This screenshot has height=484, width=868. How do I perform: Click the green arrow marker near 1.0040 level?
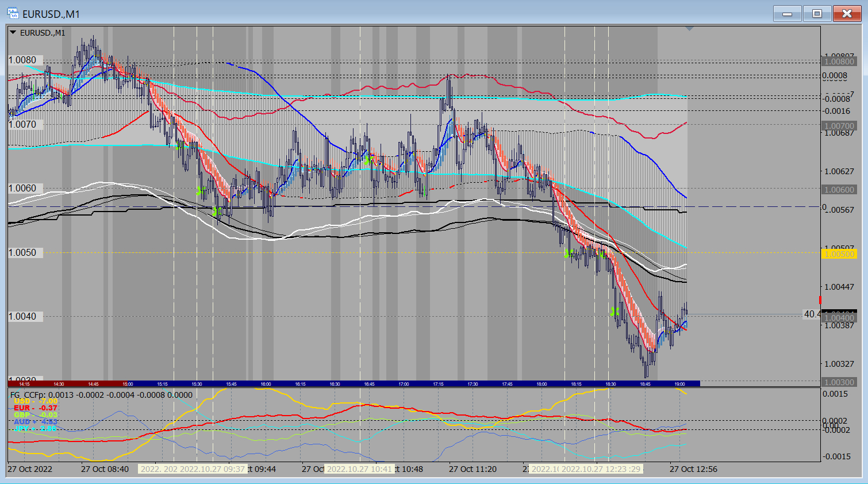(x=614, y=312)
